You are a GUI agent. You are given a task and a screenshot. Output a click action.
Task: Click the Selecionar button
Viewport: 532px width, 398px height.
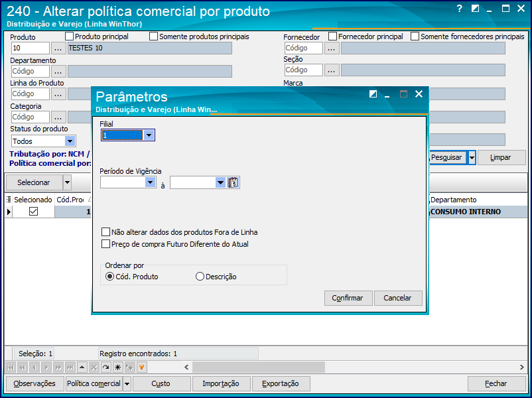click(x=34, y=182)
